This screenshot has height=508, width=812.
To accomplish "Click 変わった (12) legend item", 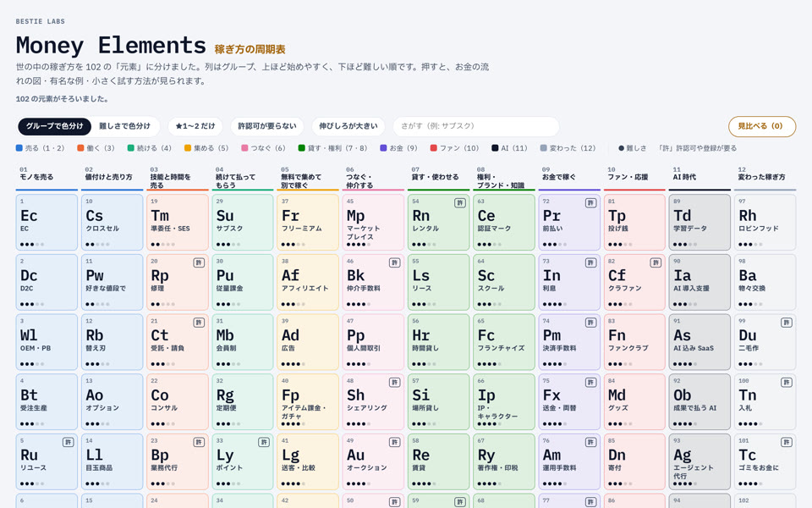I will [568, 148].
